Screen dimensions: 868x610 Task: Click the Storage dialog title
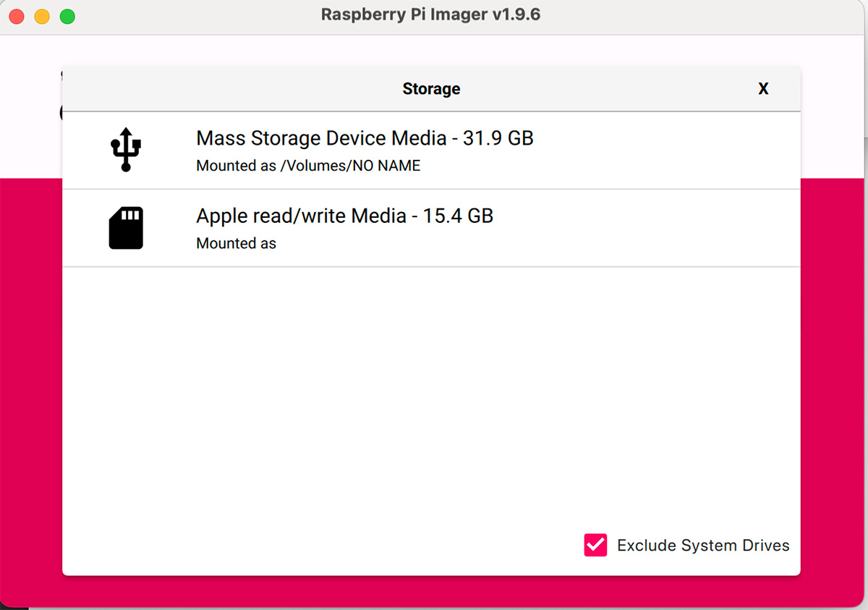431,88
